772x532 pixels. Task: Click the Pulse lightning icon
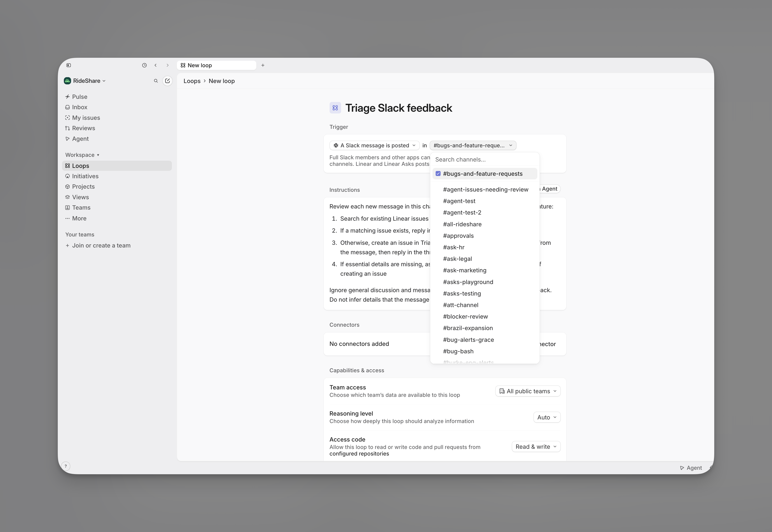click(x=67, y=97)
